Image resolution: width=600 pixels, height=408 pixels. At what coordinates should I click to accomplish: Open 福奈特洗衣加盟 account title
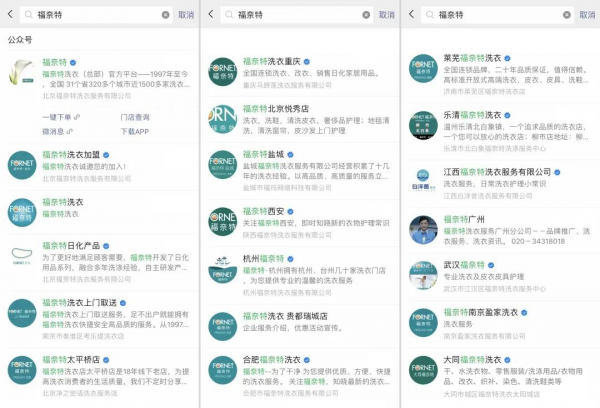pyautogui.click(x=71, y=155)
